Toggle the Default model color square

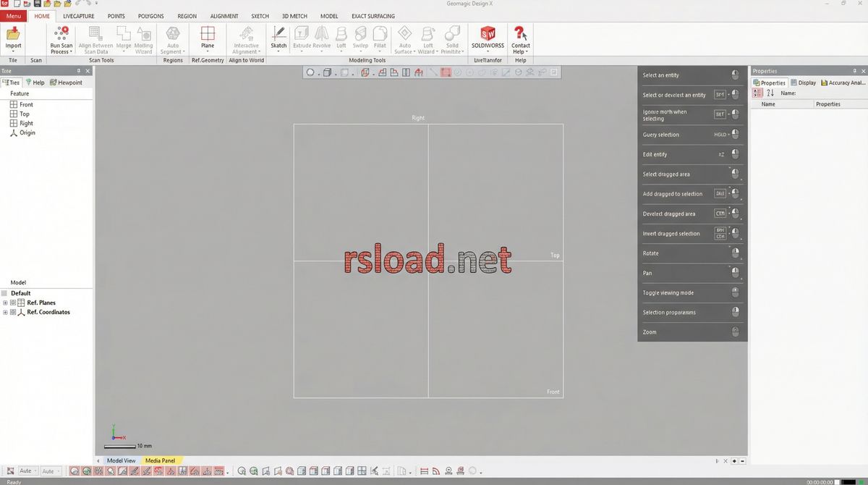[4, 293]
